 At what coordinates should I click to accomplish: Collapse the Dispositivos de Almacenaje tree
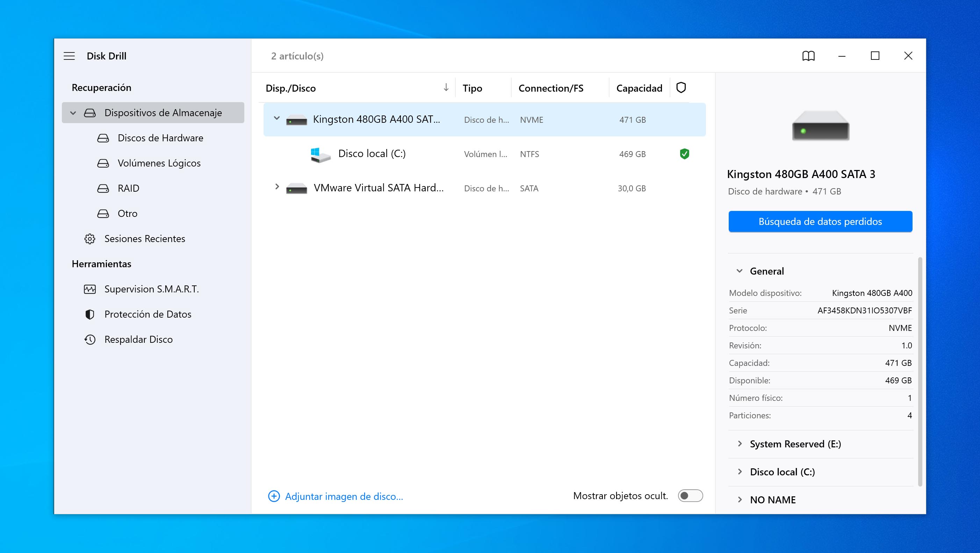point(73,113)
